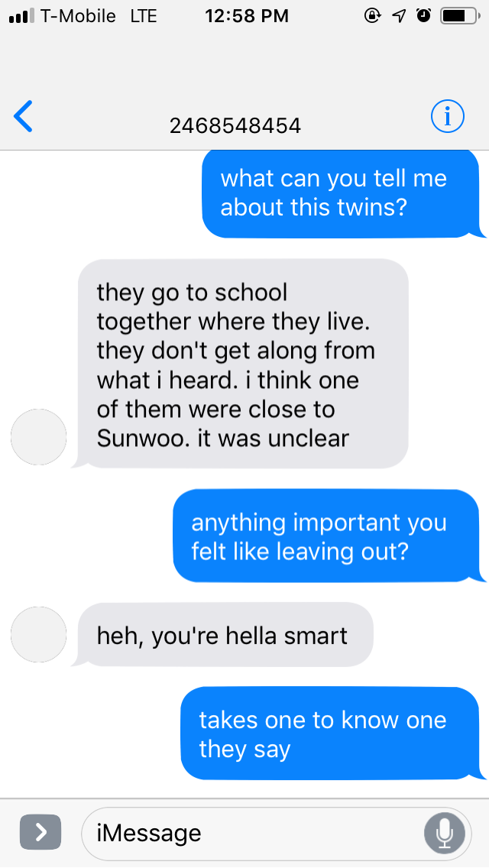Open contact info circle icon
Screen dimensions: 489x868
(448, 116)
